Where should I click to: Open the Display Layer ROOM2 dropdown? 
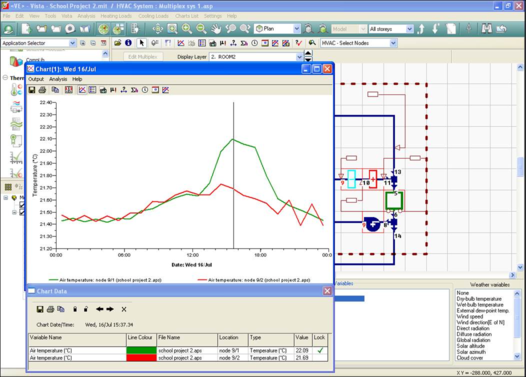pos(299,57)
